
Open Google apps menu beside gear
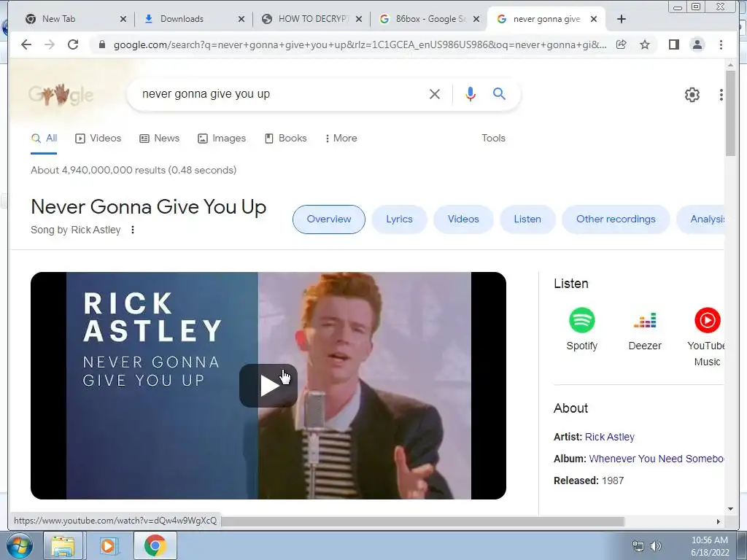click(721, 95)
